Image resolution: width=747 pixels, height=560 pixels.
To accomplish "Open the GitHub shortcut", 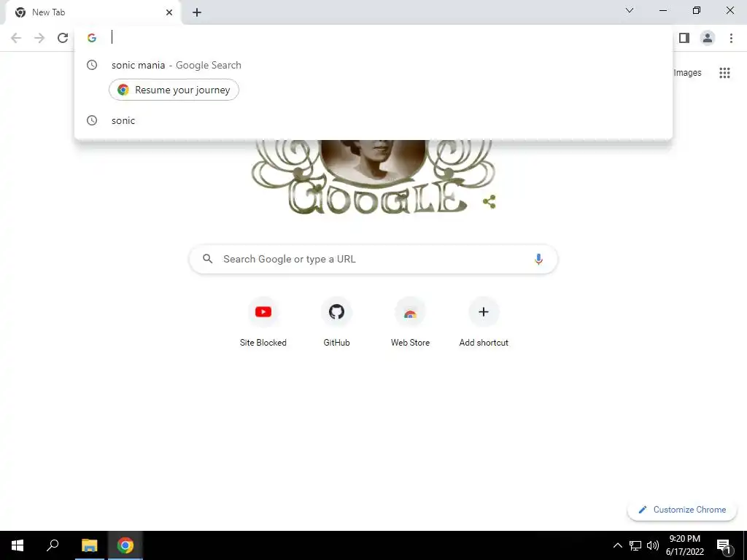I will (336, 322).
